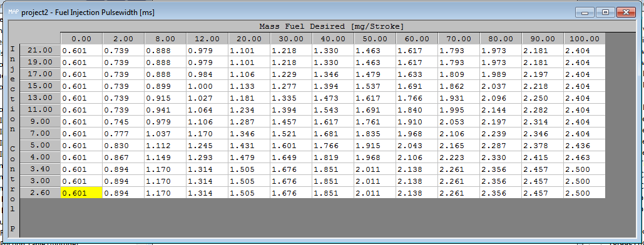
Task: Click the cell with value 1.543
Action: (x=333, y=110)
